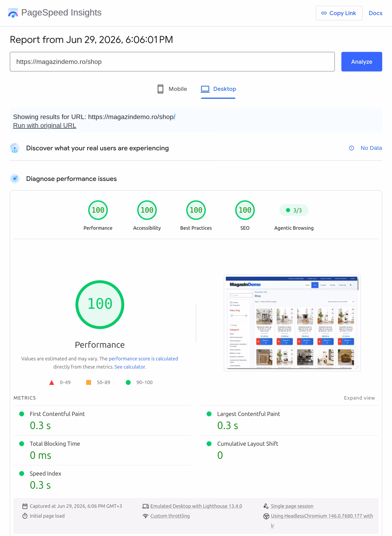
Task: Click the stopwatch icon beside Initial page load
Action: click(x=25, y=516)
